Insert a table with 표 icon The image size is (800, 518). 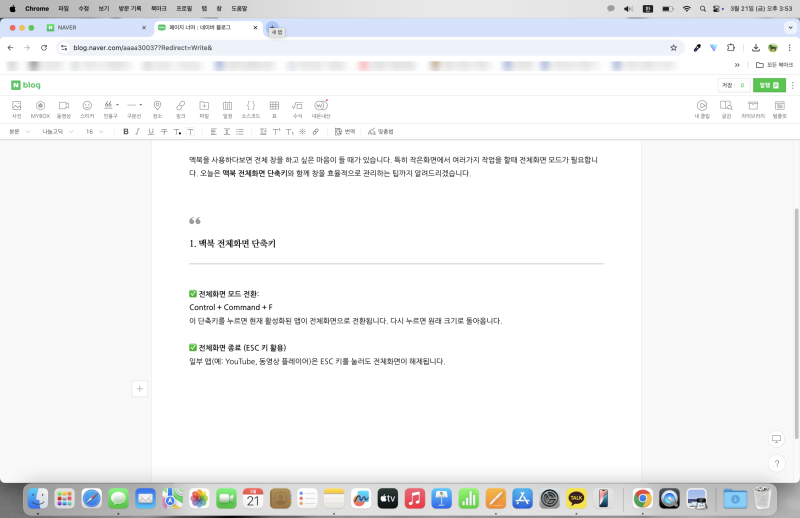coord(274,109)
